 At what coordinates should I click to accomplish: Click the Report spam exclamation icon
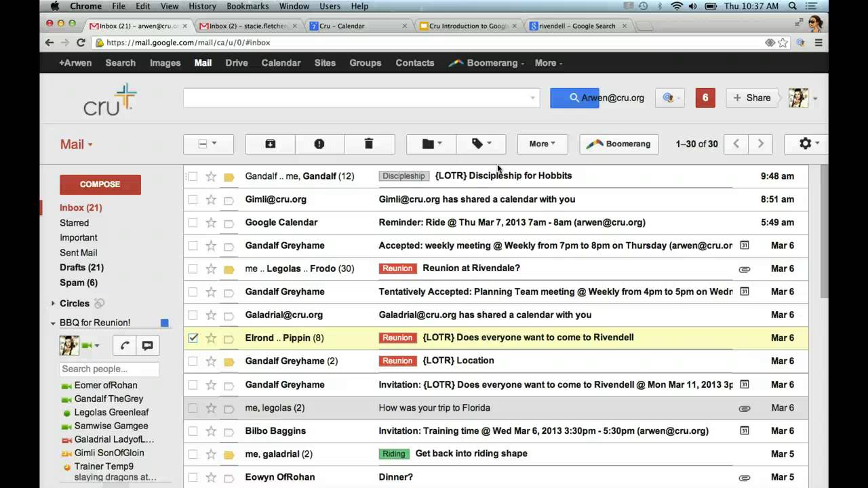point(319,144)
